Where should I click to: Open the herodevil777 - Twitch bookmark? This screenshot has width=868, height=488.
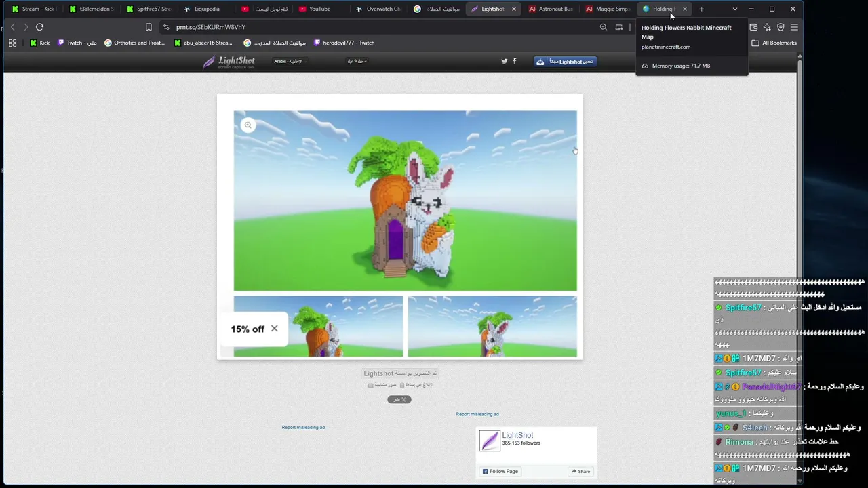[344, 43]
